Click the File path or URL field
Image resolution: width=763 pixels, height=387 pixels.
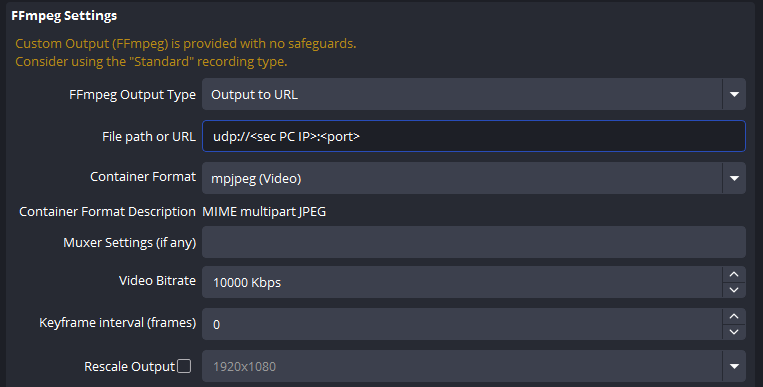click(x=473, y=136)
